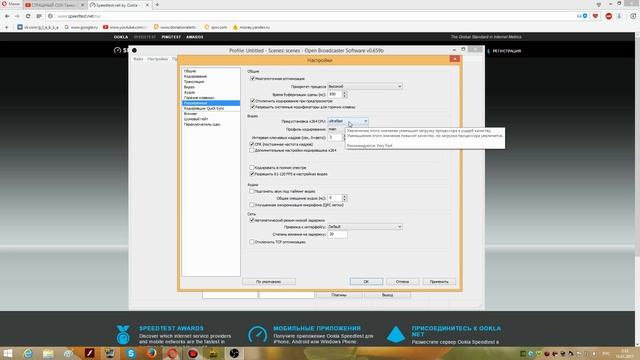Click AWARDS link in Ookla header
Image resolution: width=640 pixels, height=360 pixels.
tap(195, 37)
